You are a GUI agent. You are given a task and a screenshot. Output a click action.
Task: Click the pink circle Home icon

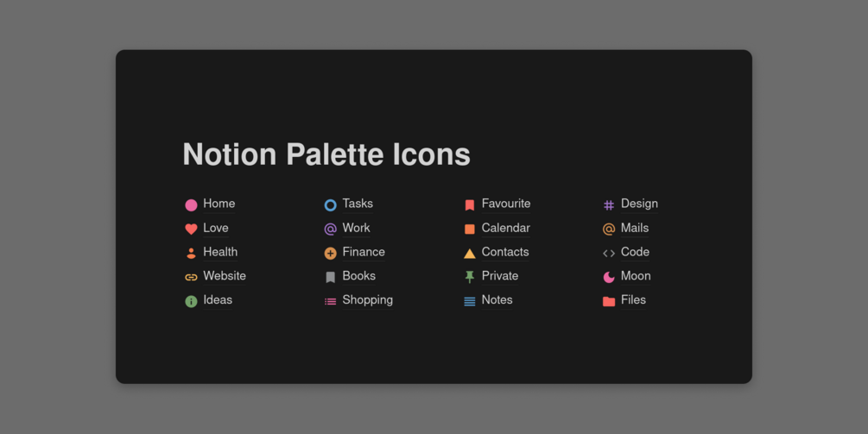[191, 205]
